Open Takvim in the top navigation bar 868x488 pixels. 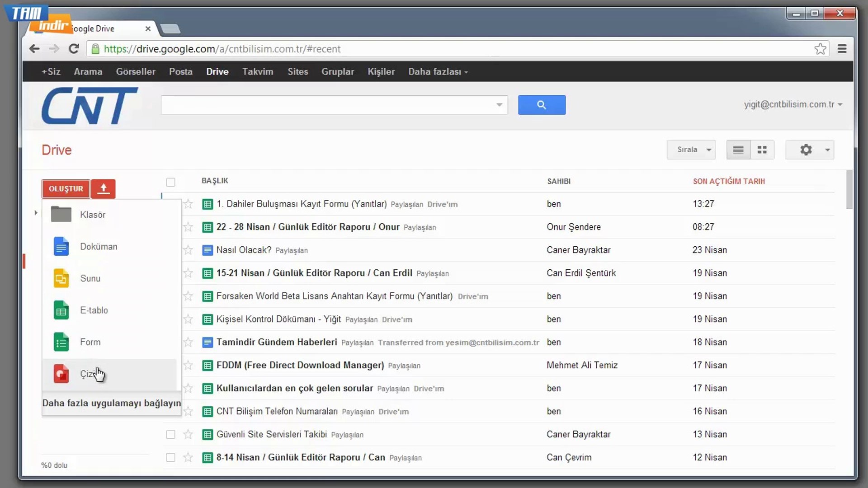(x=258, y=71)
